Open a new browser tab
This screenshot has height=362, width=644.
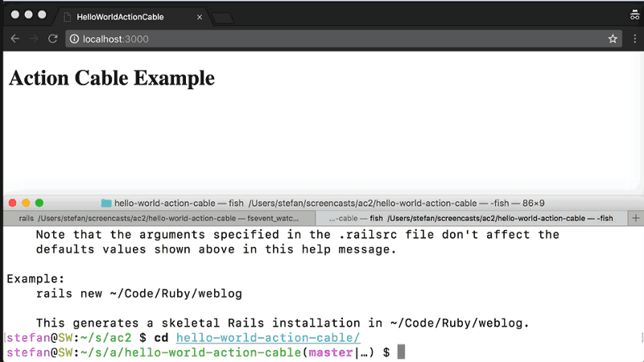click(222, 18)
